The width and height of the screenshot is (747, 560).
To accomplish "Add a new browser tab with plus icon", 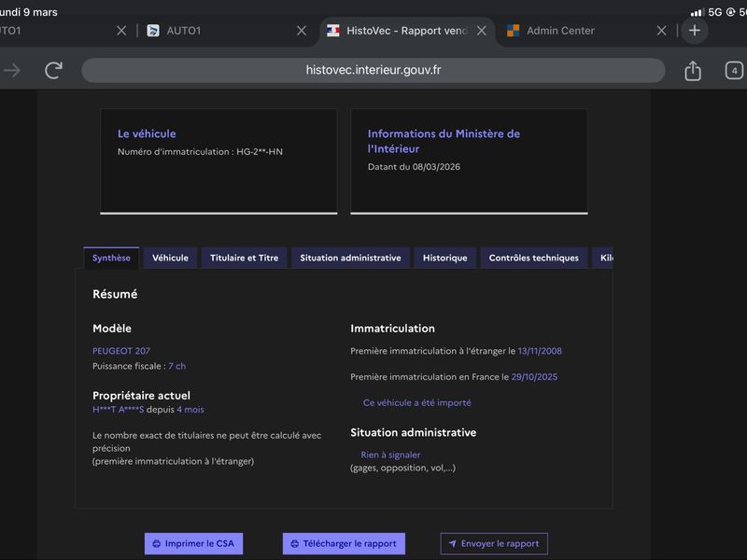I will tap(695, 31).
